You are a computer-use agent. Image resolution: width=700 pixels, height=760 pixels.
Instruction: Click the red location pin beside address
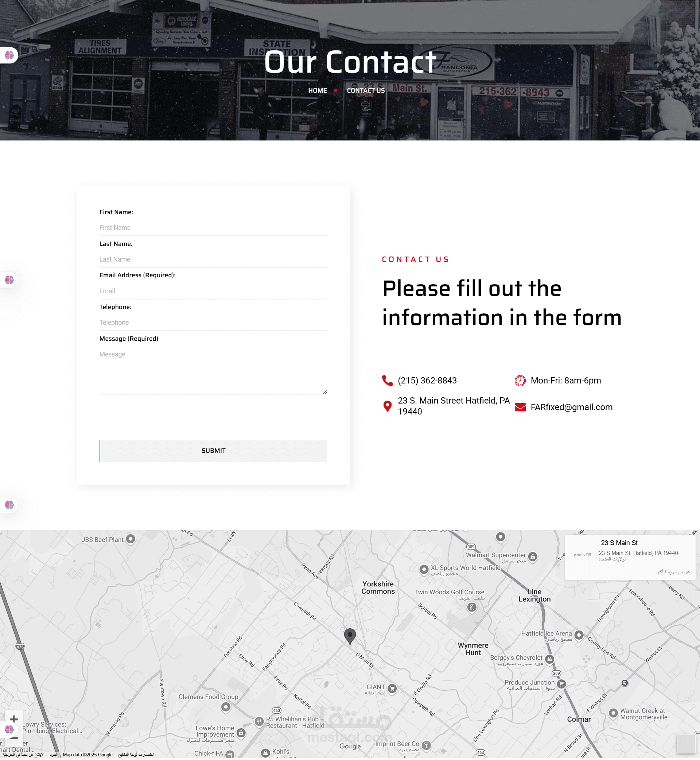tap(388, 407)
